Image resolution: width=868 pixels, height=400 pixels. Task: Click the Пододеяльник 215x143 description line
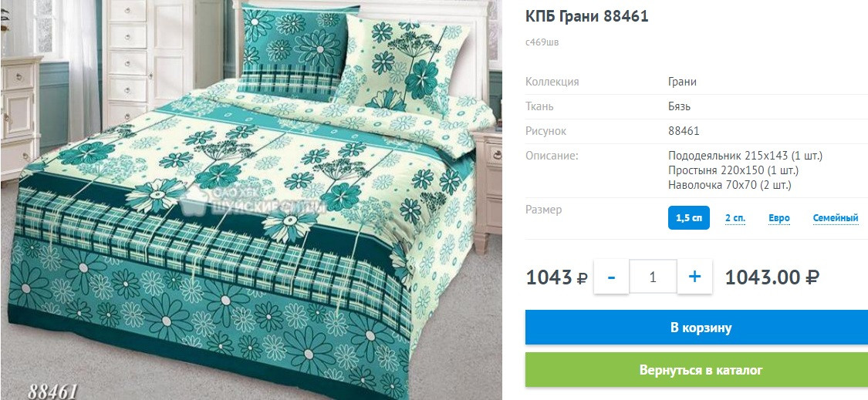[x=745, y=156]
